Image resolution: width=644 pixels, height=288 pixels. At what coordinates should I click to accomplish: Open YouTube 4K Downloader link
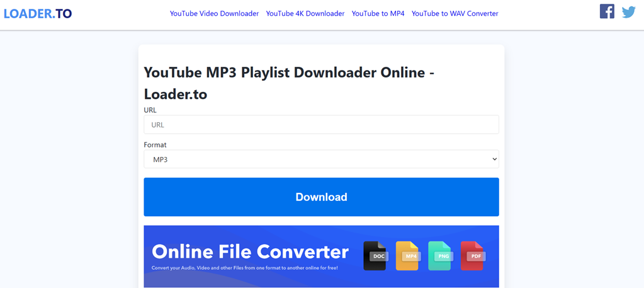point(305,14)
